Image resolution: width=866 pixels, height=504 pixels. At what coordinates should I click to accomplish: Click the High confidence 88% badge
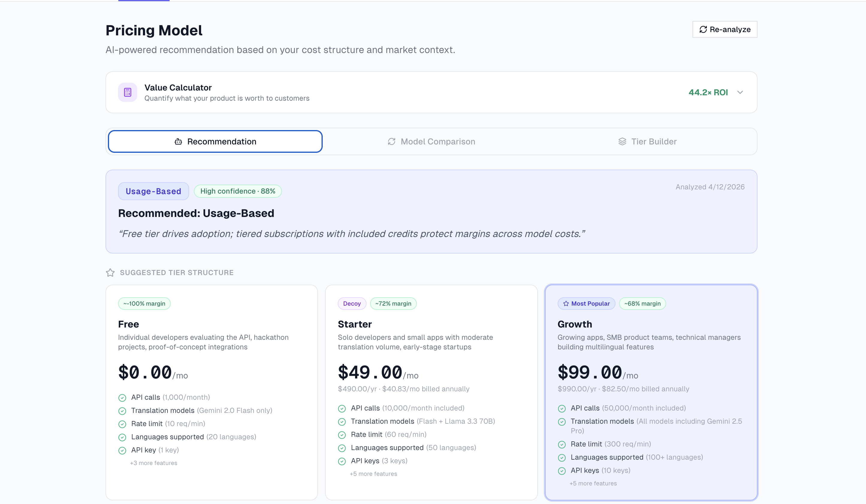[238, 191]
